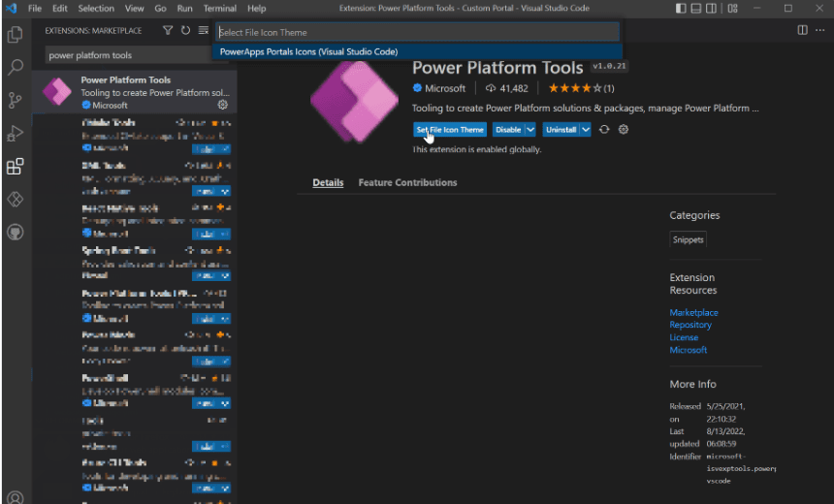Click the Snippets category tag
Screen dimensions: 834x504
click(x=688, y=239)
